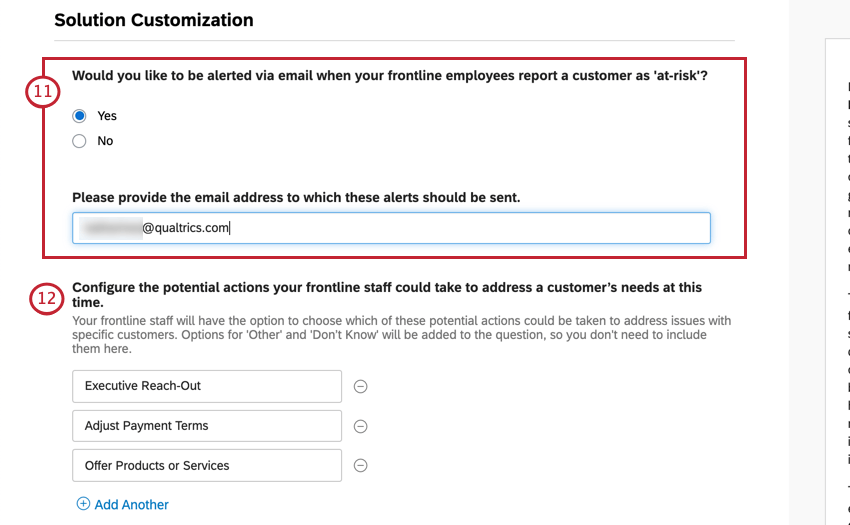Choose the No radio button
The width and height of the screenshot is (850, 525).
click(x=80, y=141)
